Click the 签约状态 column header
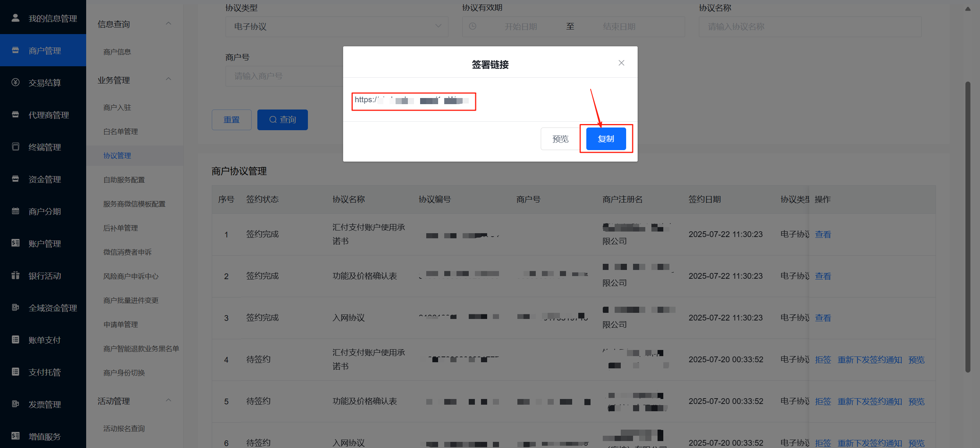Screen dimensions: 980x448 262,199
